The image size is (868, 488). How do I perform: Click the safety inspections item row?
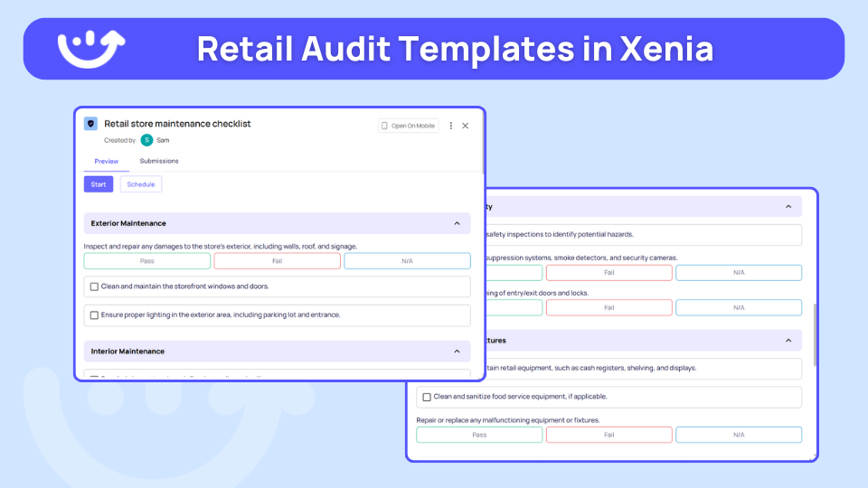pyautogui.click(x=644, y=235)
